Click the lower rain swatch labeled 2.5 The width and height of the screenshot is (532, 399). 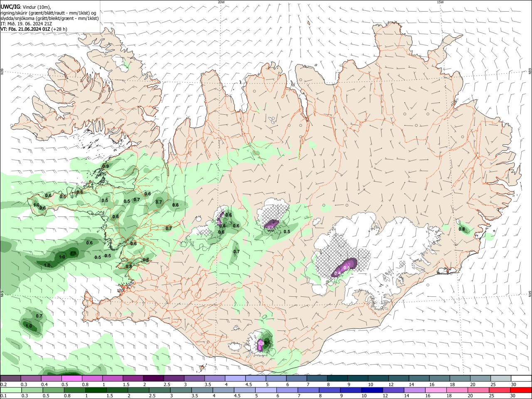click(x=160, y=390)
